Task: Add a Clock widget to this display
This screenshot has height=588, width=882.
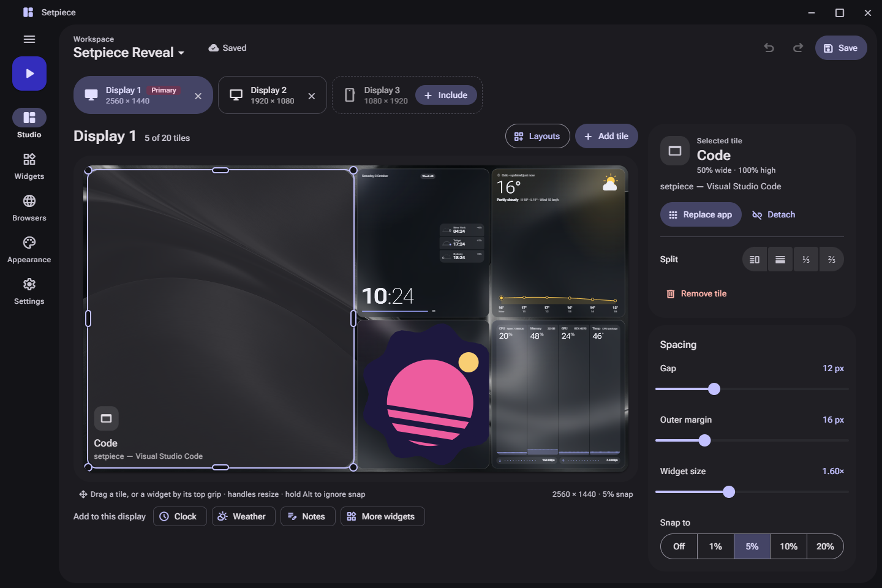Action: 180,516
